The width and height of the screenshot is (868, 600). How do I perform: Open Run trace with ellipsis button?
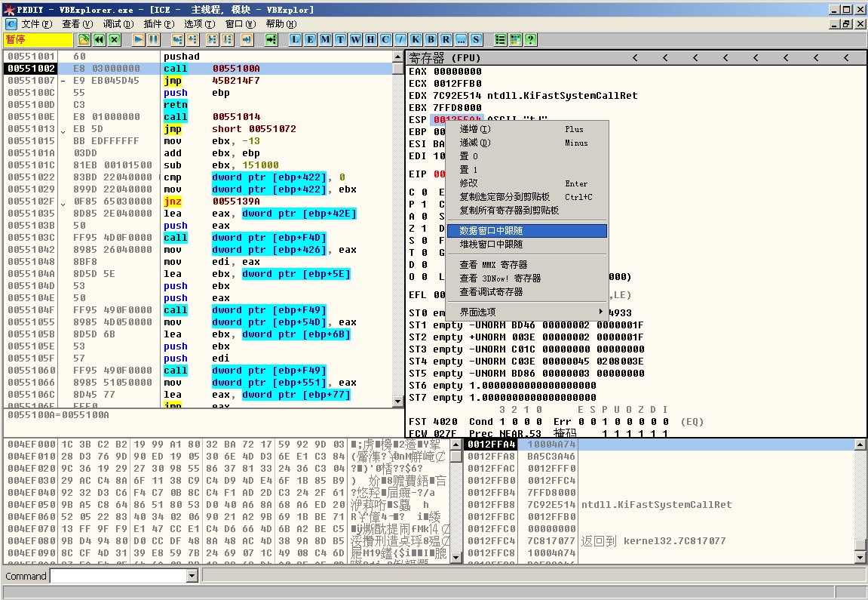click(461, 39)
